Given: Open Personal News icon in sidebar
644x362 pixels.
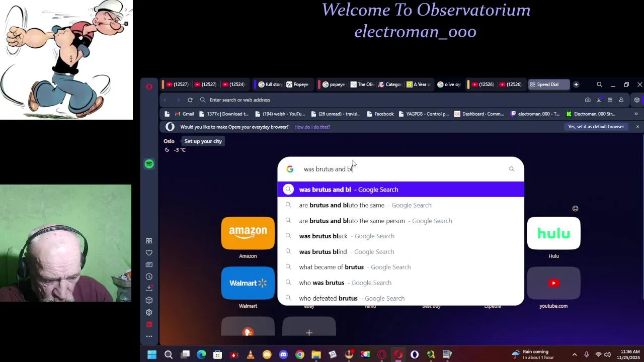Looking at the screenshot, I should click(149, 264).
